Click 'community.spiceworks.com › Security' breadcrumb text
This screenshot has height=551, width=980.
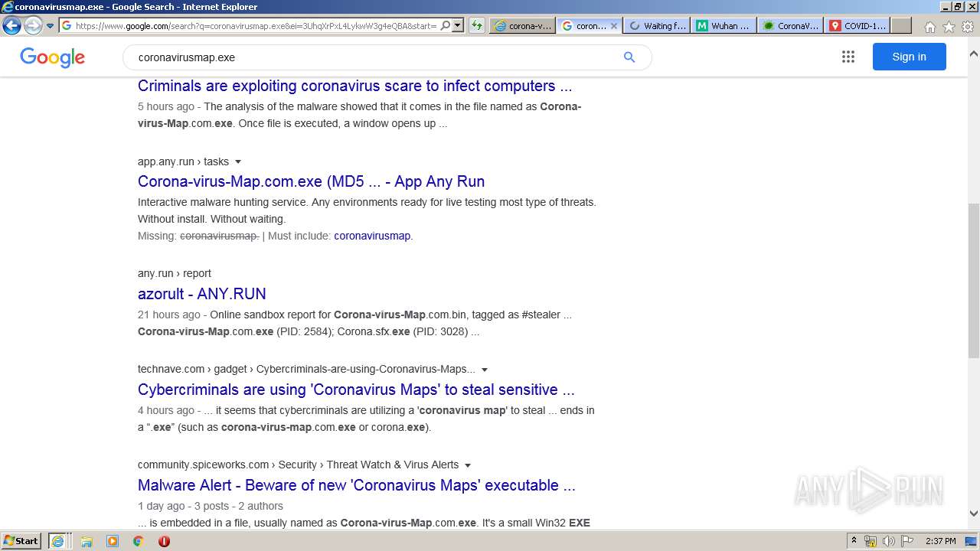point(227,465)
